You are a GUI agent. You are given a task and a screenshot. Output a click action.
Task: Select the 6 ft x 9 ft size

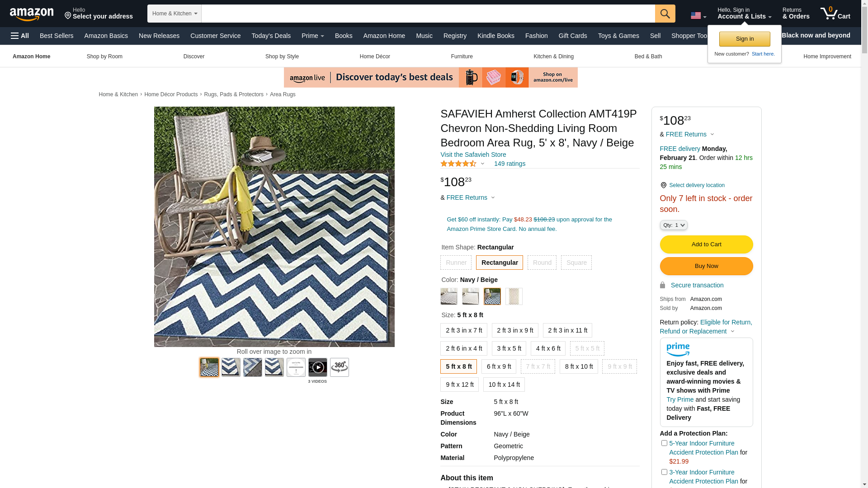(498, 366)
